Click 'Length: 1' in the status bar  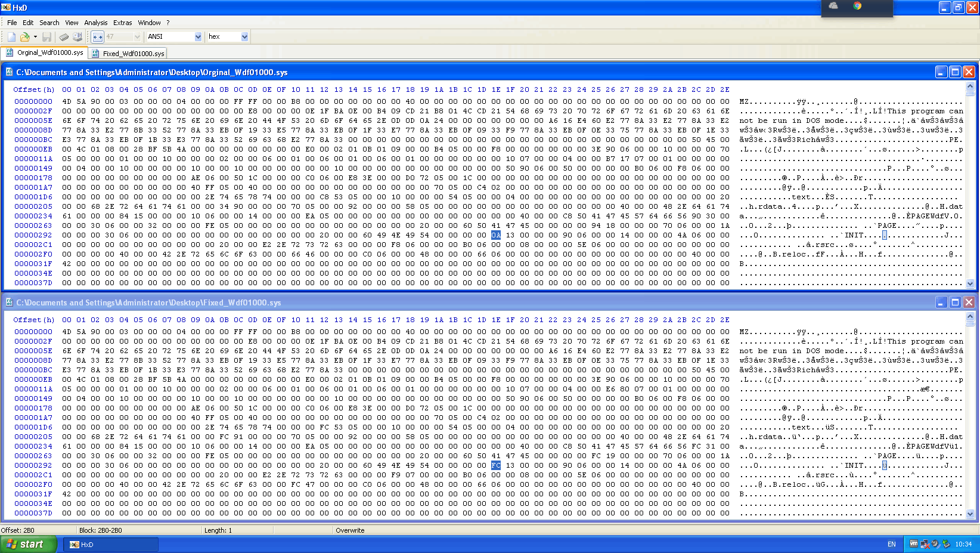pos(218,530)
